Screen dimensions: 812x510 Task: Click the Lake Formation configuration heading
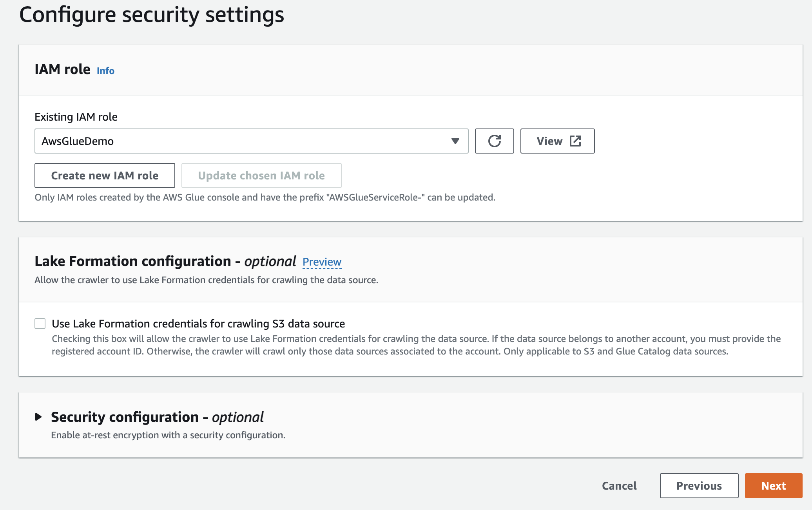coord(165,261)
